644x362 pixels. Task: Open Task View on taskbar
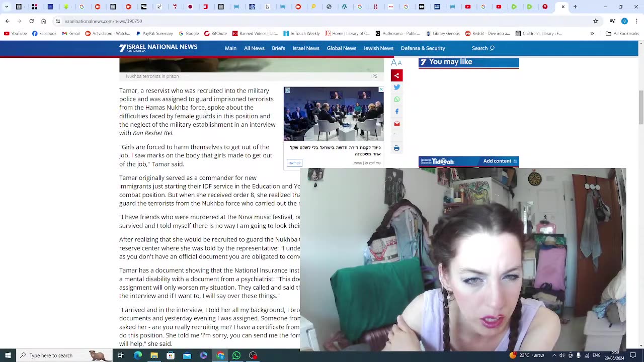(x=121, y=355)
